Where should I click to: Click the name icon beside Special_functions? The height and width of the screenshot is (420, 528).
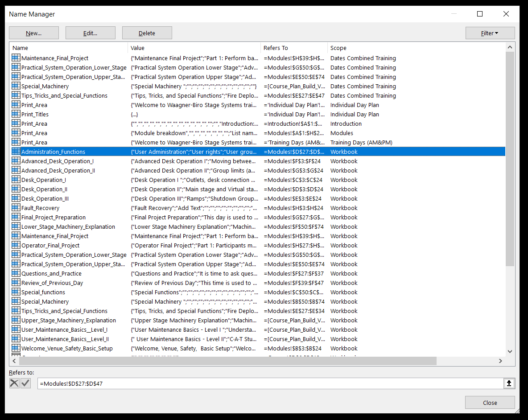point(16,292)
